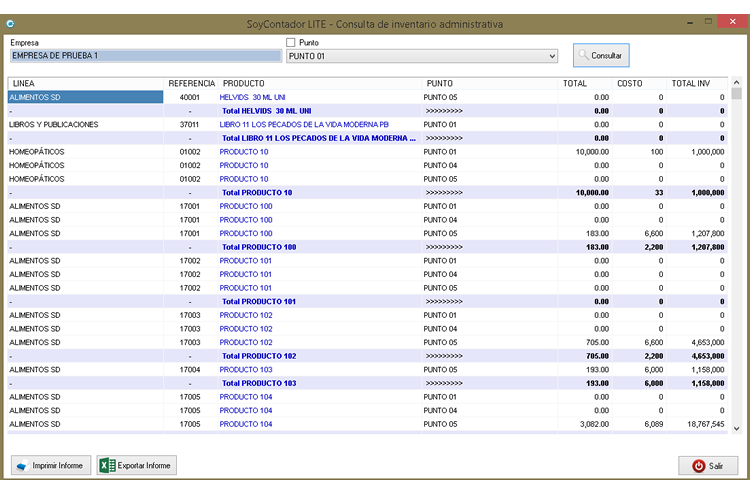Click the Total LIBRO 11 LOS PECADOS summary row
The width and height of the screenshot is (750, 500).
[x=367, y=138]
